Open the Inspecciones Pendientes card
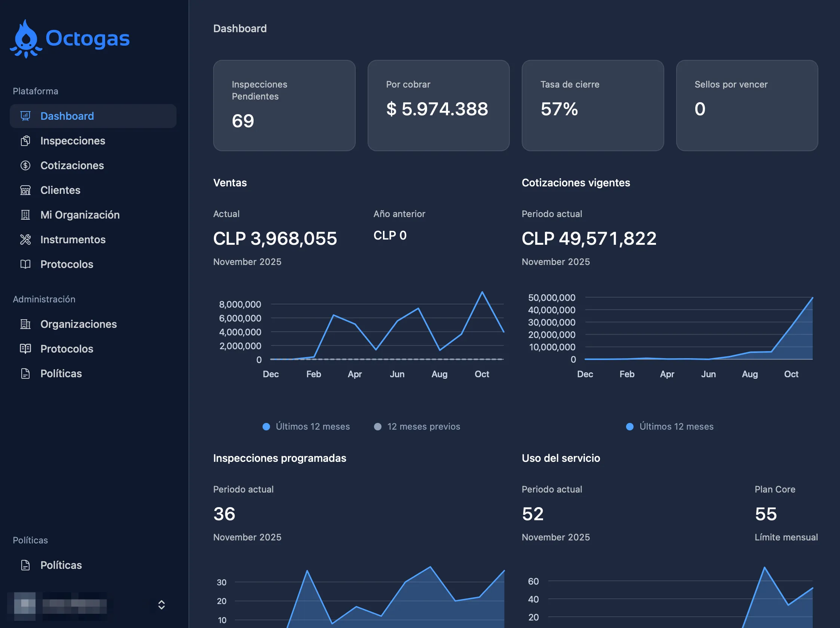 (x=284, y=105)
